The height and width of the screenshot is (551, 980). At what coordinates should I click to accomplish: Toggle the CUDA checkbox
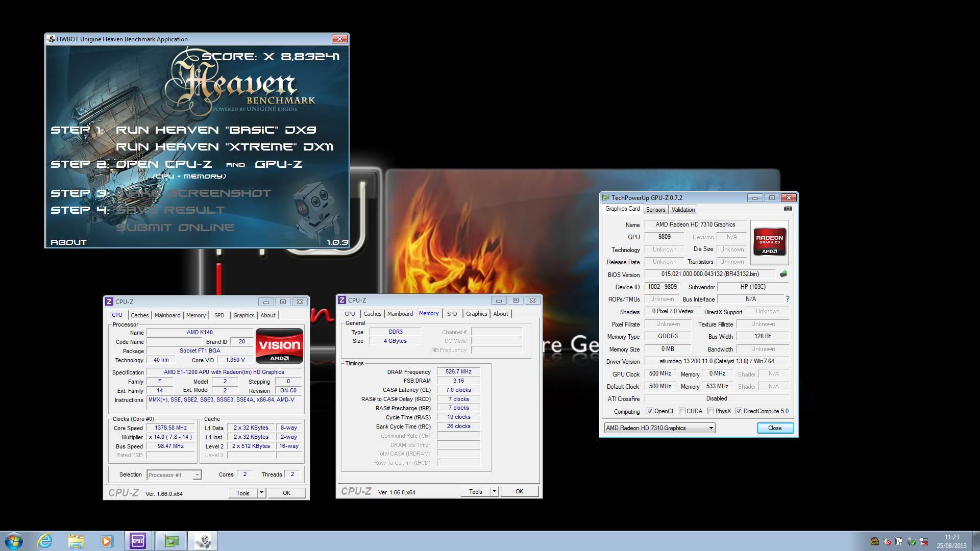click(682, 411)
